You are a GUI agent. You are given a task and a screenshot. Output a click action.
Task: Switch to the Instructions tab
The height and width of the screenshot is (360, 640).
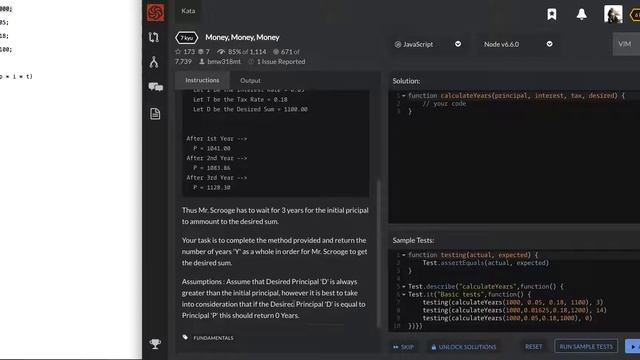point(202,80)
